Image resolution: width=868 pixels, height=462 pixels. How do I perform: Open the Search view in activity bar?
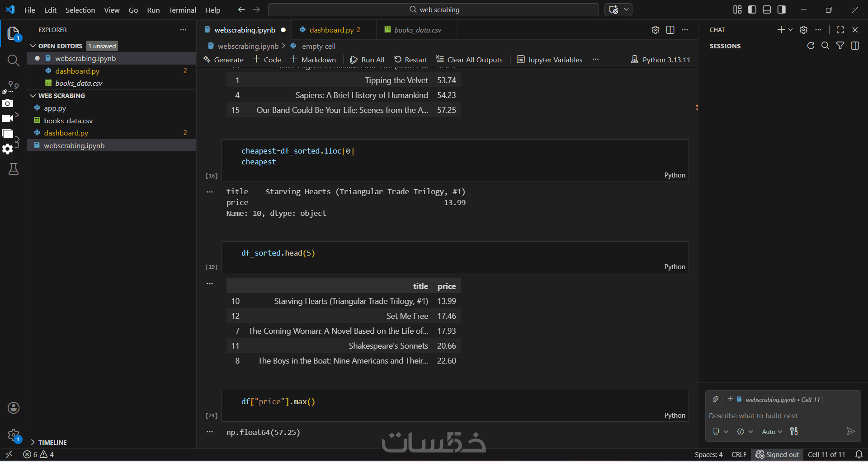14,61
